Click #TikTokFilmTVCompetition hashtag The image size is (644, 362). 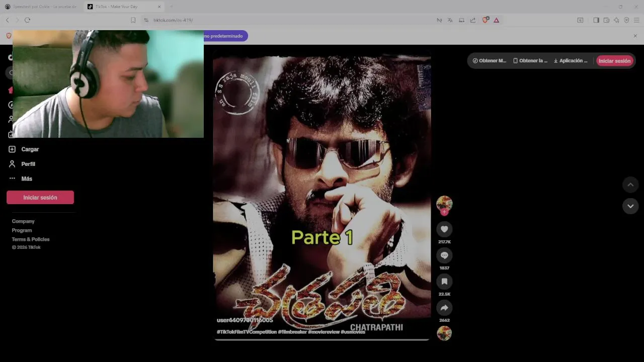[247, 332]
